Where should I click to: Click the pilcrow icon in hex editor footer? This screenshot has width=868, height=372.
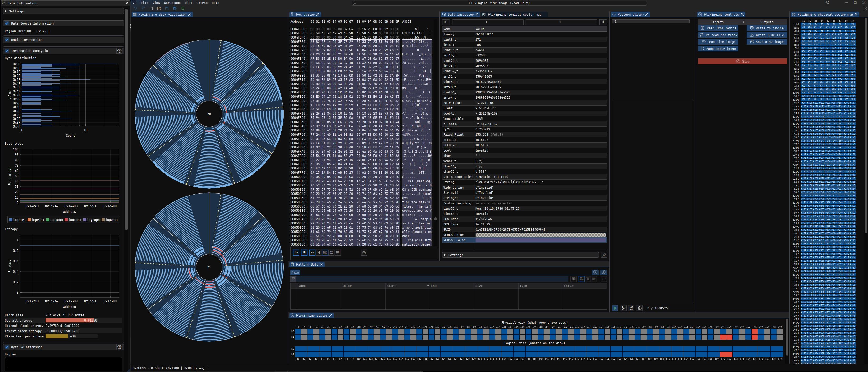click(319, 253)
